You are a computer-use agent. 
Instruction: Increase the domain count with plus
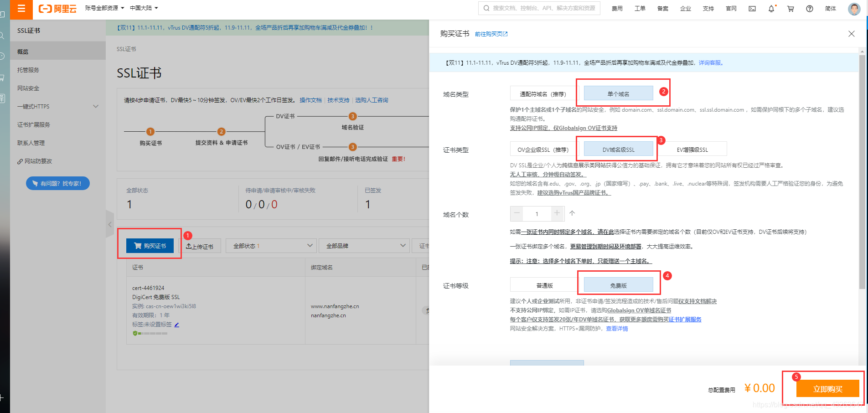point(557,213)
